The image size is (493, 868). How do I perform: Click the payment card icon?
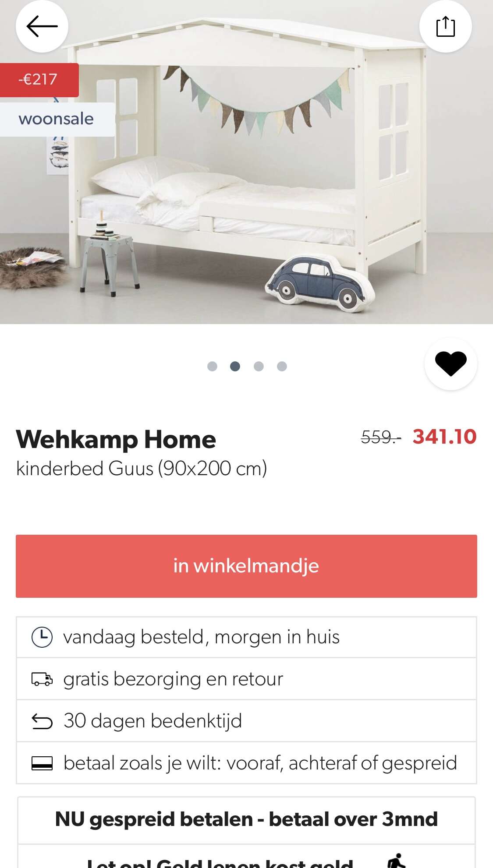tap(42, 763)
